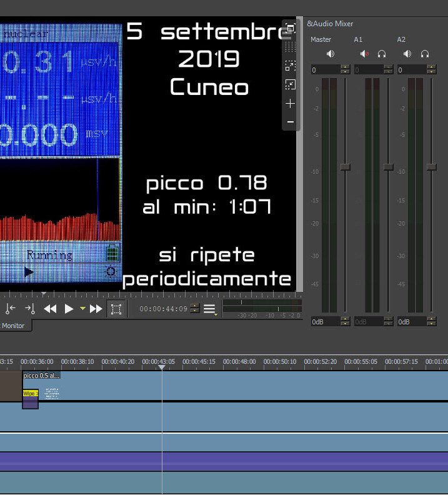Viewport: 448px width, 495px height.
Task: Click the A1 balance value field
Action: [369, 70]
